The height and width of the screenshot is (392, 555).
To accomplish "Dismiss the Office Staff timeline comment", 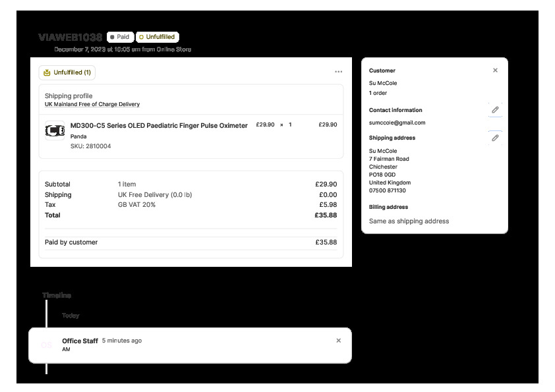I will (338, 341).
